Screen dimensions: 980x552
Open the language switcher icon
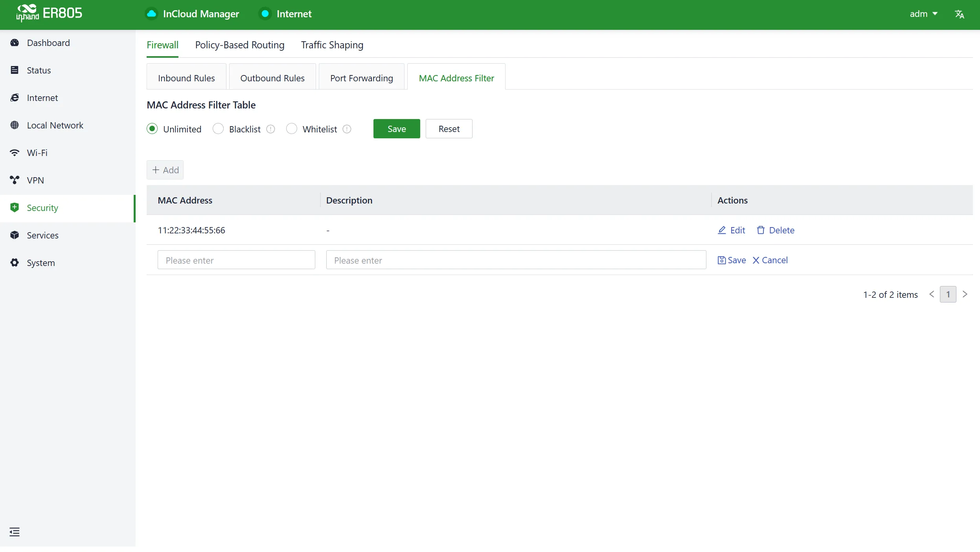coord(959,14)
